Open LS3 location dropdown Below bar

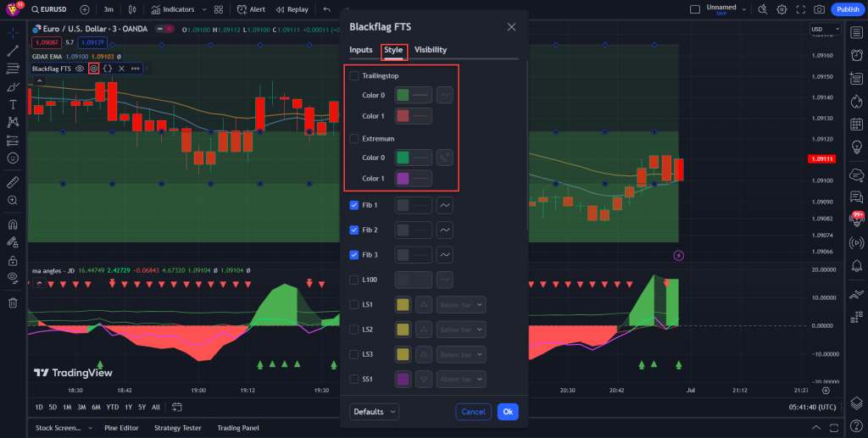point(461,354)
